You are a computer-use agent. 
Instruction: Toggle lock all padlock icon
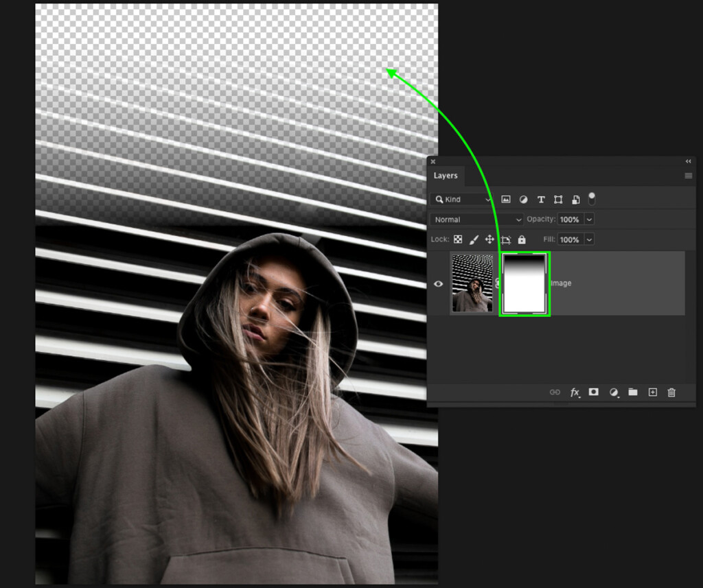(522, 239)
